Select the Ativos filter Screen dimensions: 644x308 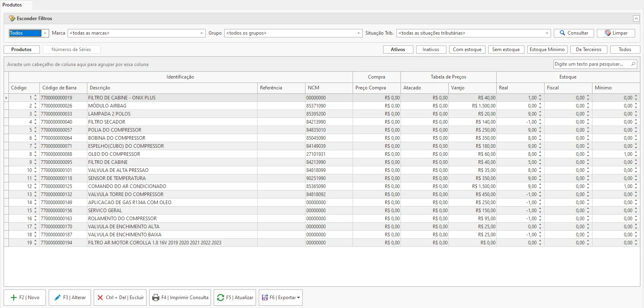398,50
